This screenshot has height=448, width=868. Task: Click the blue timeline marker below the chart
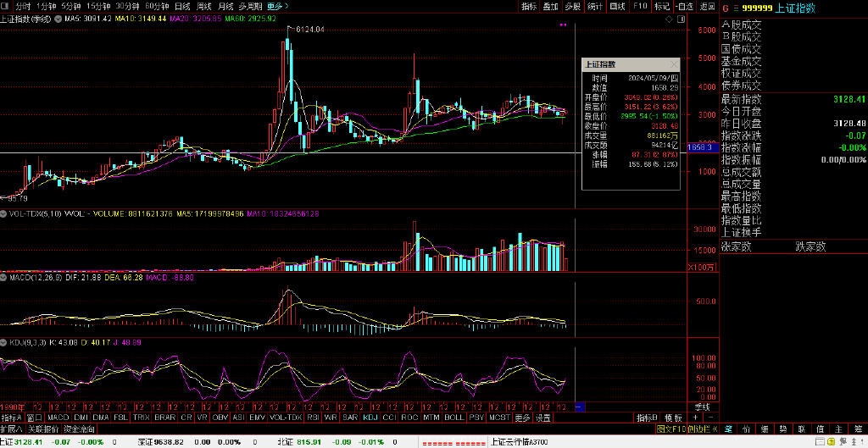click(x=580, y=407)
